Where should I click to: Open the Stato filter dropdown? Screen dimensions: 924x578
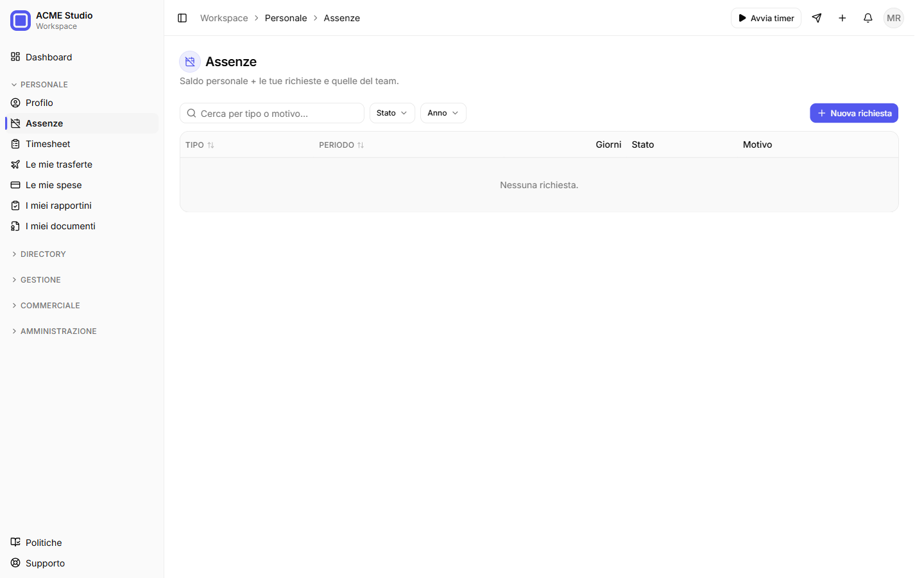[392, 113]
